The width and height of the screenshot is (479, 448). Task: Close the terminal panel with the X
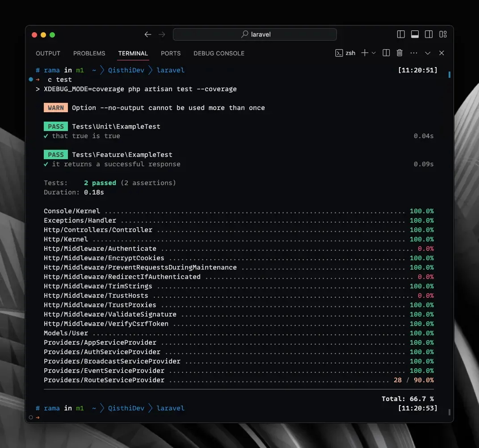[x=441, y=53]
